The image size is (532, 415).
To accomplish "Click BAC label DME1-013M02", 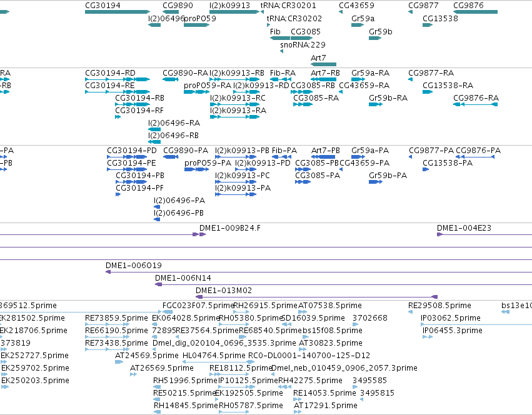I will pyautogui.click(x=224, y=291).
